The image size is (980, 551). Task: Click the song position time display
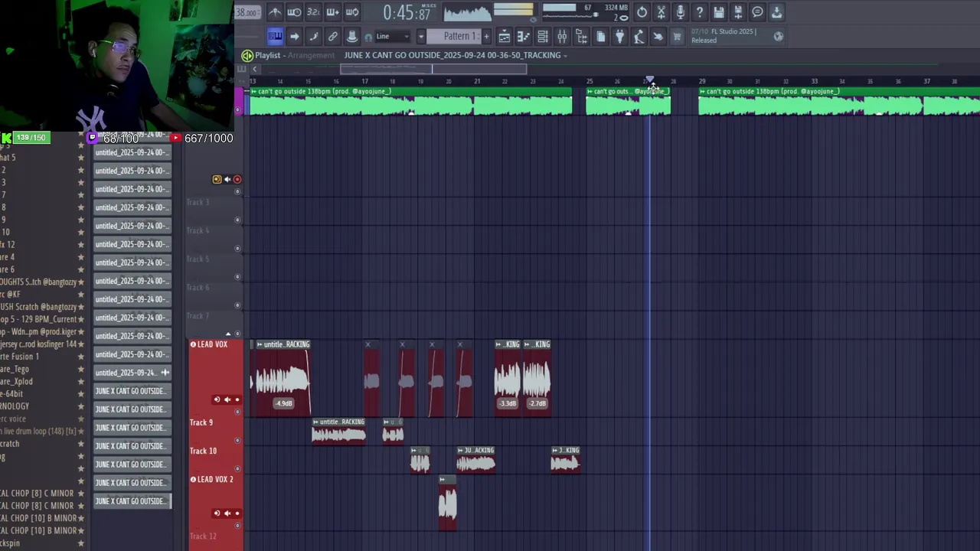click(x=407, y=12)
